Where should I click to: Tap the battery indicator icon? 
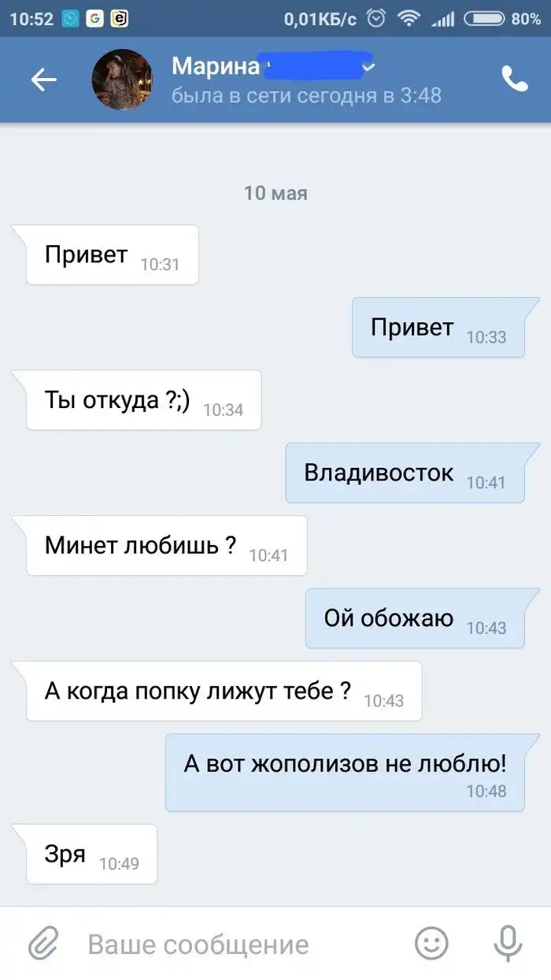click(483, 18)
